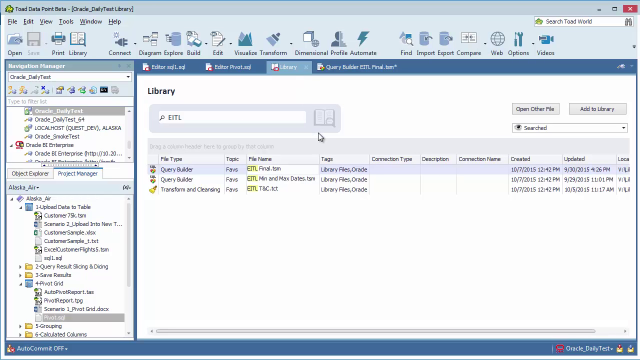Image resolution: width=640 pixels, height=360 pixels.
Task: Click the Find toolbar icon
Action: click(x=406, y=44)
